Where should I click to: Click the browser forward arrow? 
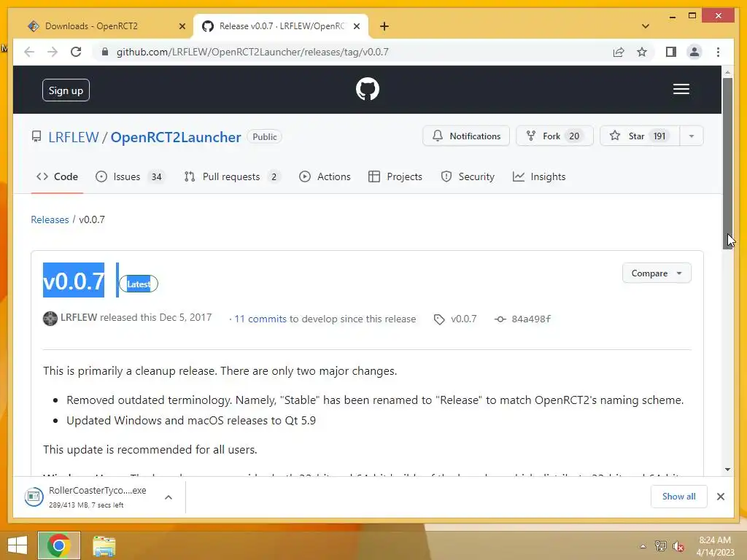[x=53, y=52]
